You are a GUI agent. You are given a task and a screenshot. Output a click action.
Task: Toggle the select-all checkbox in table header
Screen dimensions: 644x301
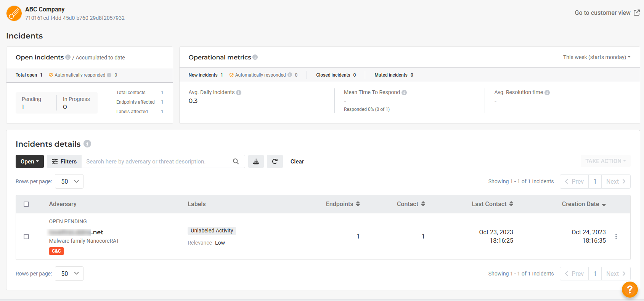(x=26, y=204)
